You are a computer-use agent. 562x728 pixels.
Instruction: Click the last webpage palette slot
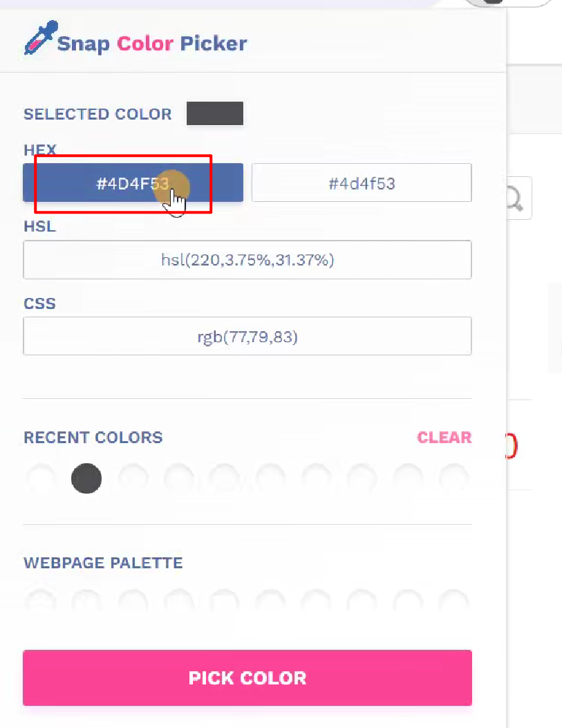point(453,601)
